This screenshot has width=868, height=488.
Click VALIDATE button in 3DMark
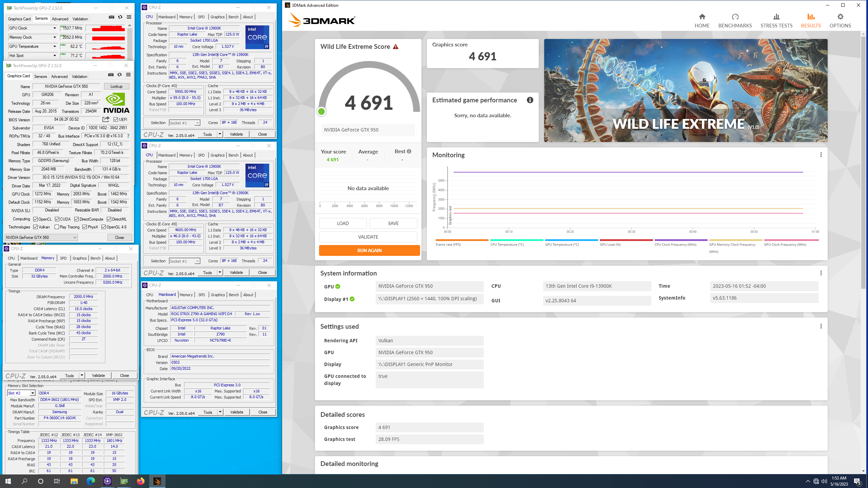coord(368,237)
